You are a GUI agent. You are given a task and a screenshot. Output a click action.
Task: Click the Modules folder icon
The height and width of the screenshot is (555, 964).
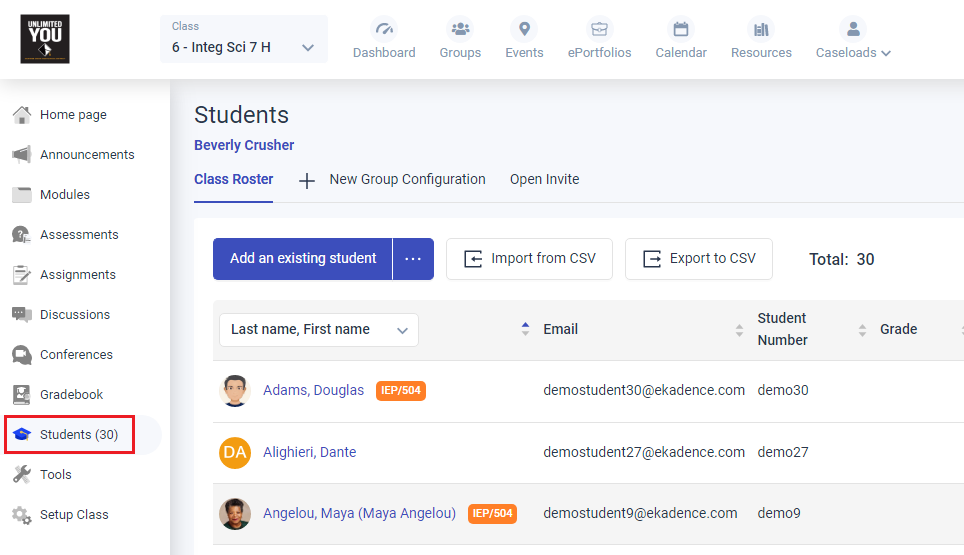click(x=22, y=195)
